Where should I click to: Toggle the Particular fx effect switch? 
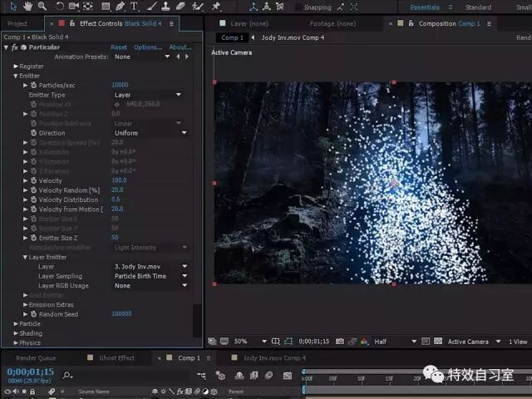15,47
